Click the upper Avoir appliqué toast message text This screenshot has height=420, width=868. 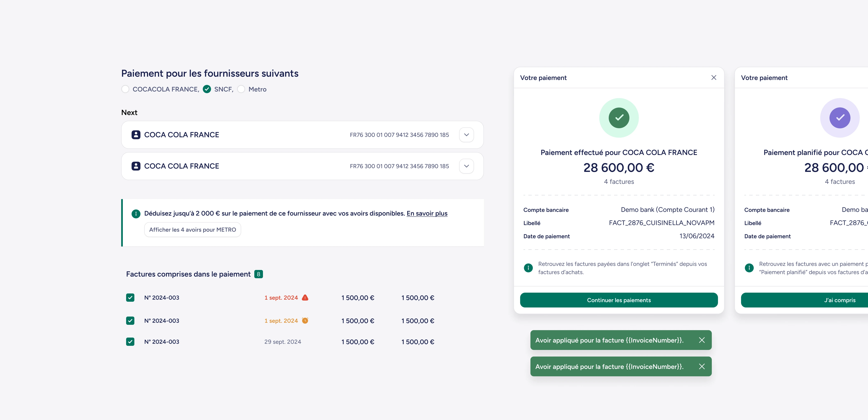pos(609,340)
